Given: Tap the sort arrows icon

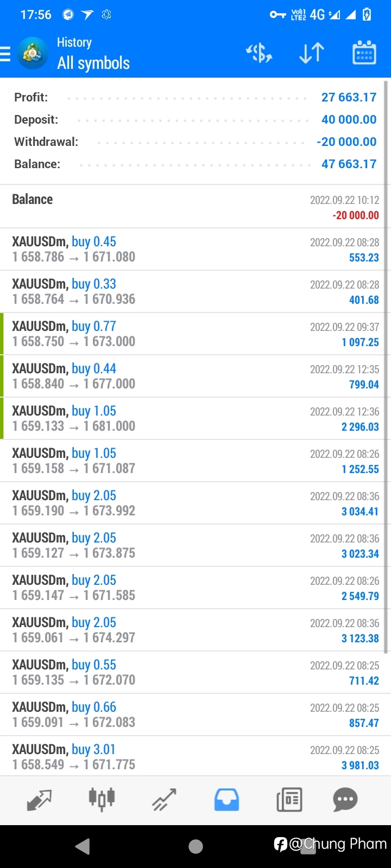Looking at the screenshot, I should (312, 53).
